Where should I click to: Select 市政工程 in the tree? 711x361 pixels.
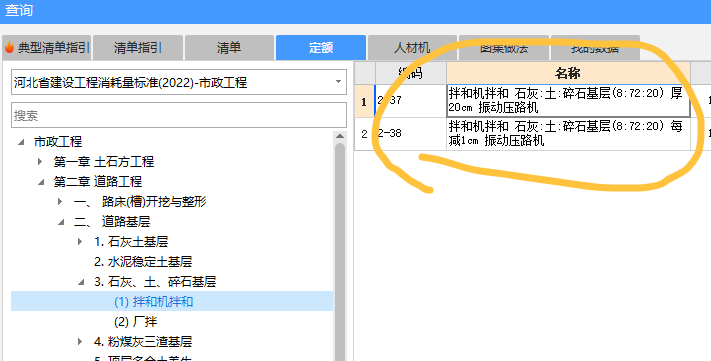pyautogui.click(x=58, y=141)
